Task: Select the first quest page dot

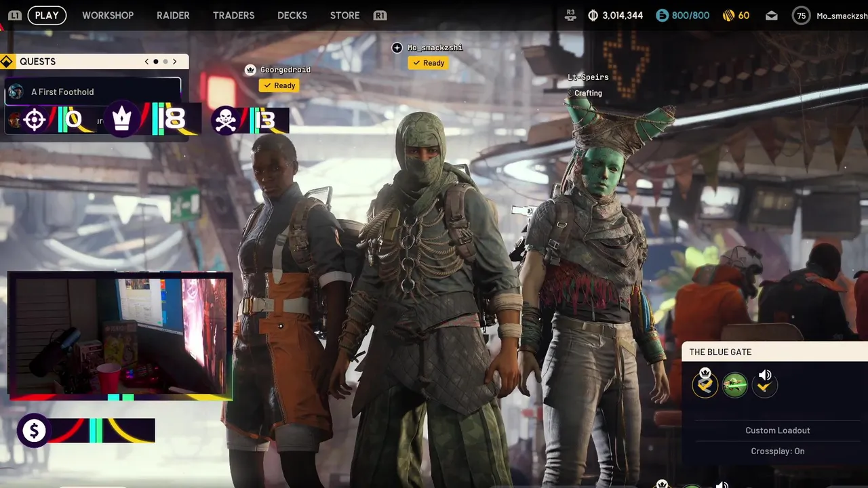Action: click(x=156, y=62)
